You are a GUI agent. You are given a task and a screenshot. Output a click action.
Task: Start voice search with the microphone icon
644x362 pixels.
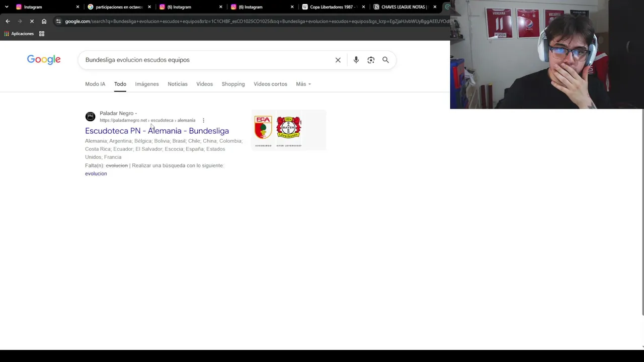tap(356, 60)
